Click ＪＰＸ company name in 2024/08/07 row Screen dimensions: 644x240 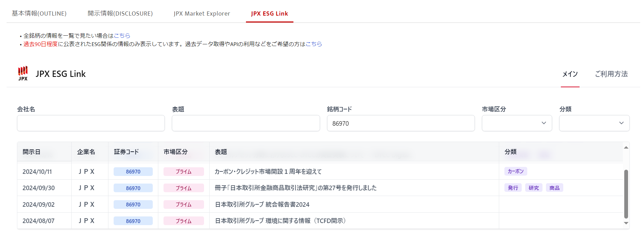86,221
